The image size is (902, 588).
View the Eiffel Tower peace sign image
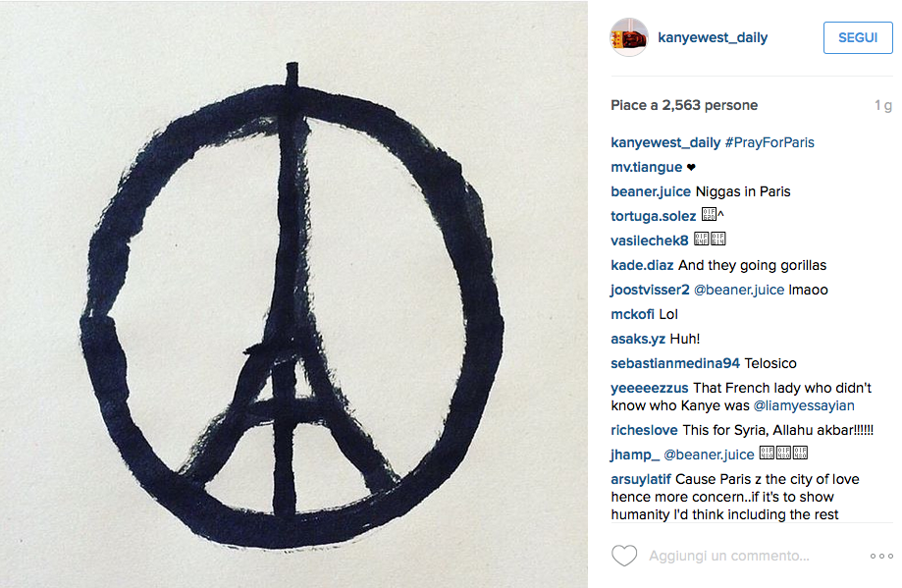click(293, 294)
